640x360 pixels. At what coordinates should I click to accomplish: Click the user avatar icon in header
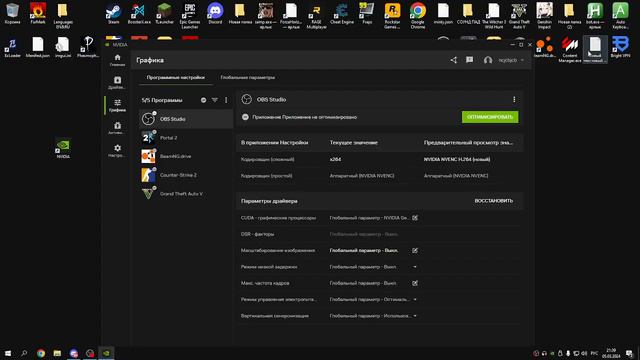488,60
